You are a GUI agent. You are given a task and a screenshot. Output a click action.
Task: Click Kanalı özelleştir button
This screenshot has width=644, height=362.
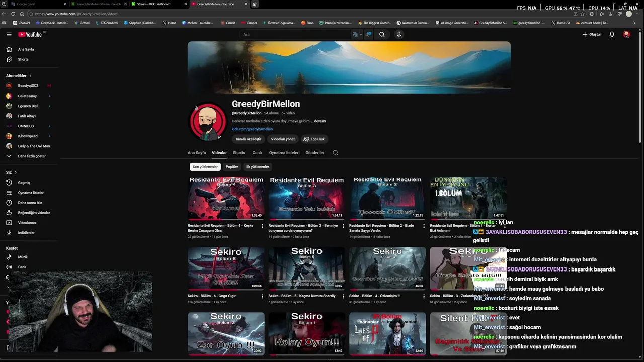click(249, 139)
